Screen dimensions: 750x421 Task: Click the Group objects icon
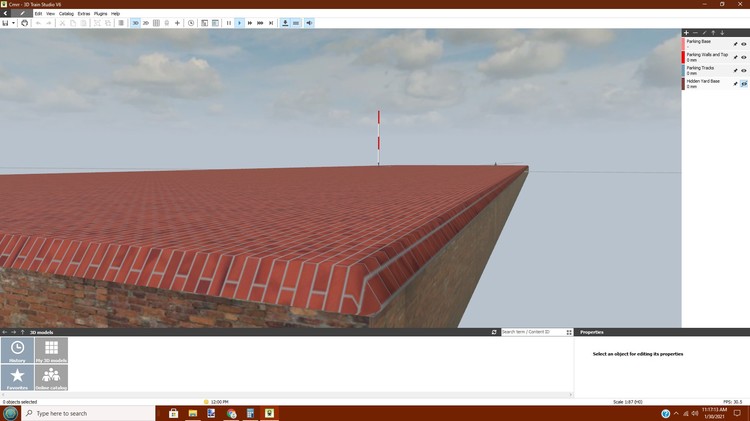[x=97, y=23]
